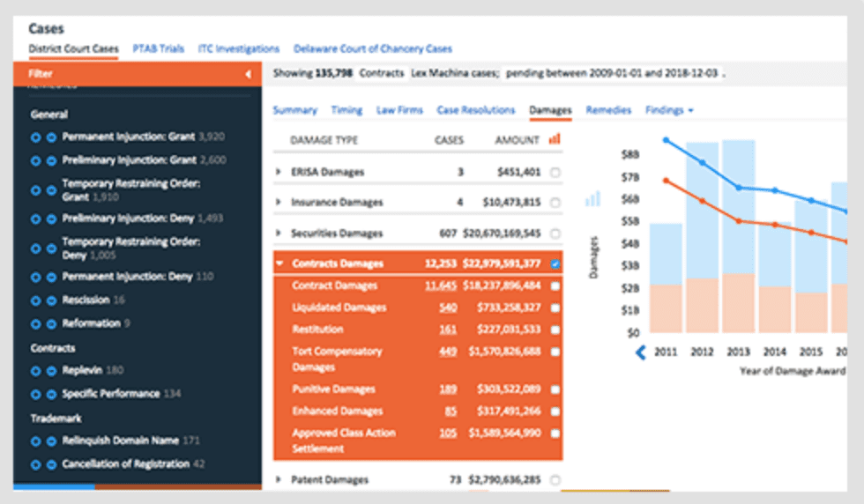
Task: Click the plus icon for Specific Performance
Action: click(36, 394)
